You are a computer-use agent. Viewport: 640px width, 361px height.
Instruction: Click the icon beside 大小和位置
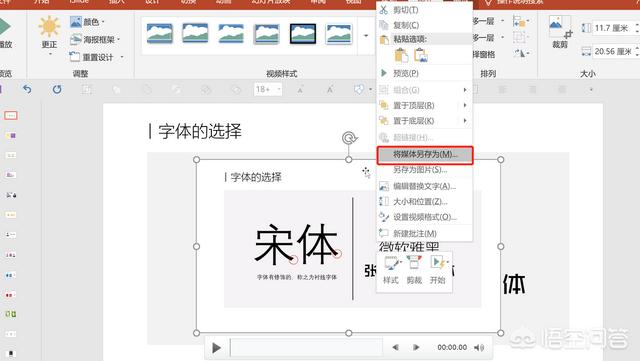coord(384,201)
